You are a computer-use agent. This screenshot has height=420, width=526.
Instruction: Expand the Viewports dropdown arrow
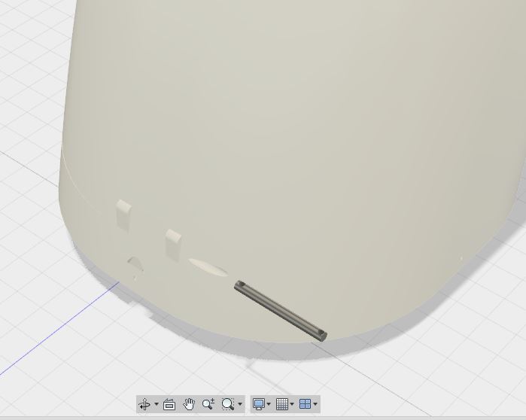point(315,404)
